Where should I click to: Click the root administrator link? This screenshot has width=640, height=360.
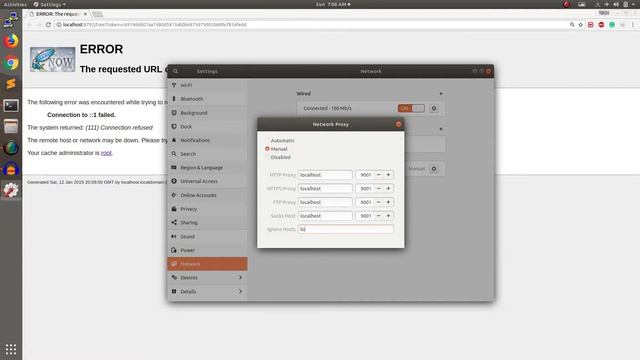tap(106, 153)
